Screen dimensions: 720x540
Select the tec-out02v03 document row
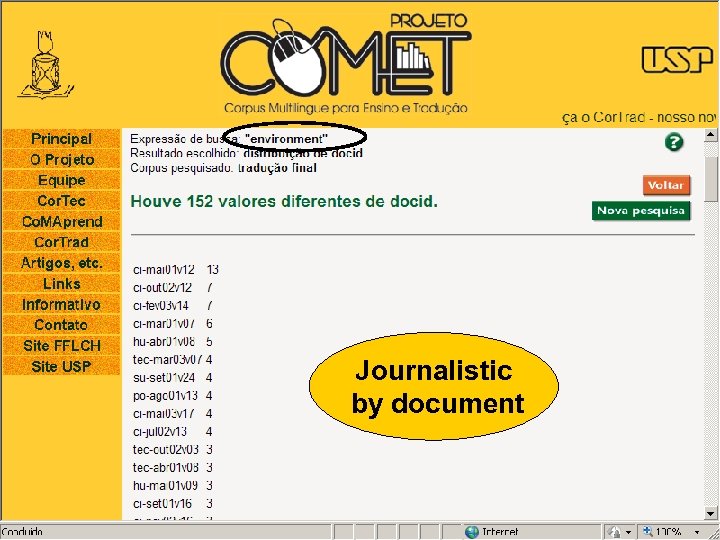point(173,450)
